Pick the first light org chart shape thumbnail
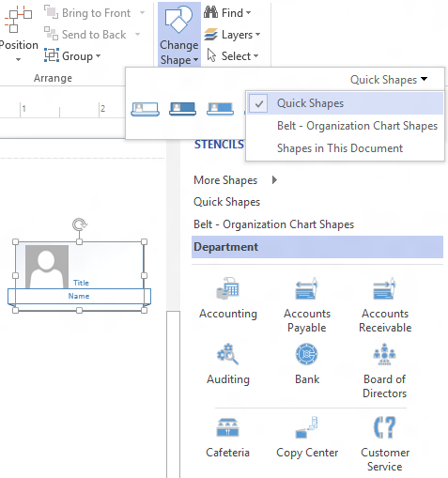 [x=145, y=109]
